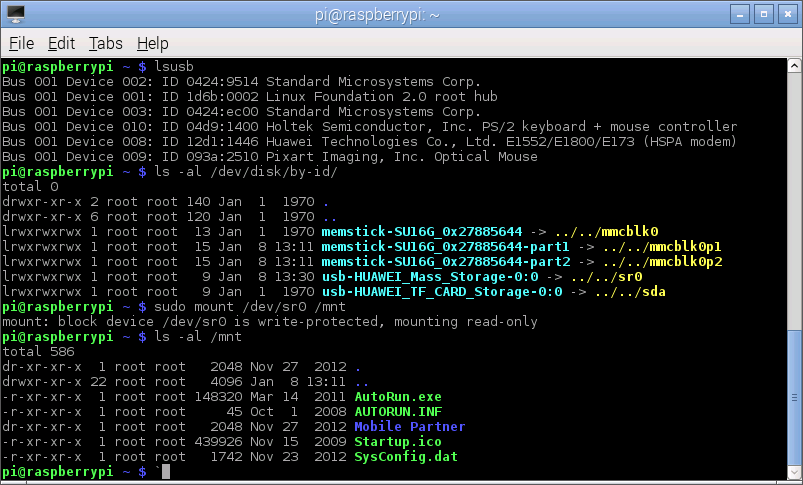803x485 pixels.
Task: Open the Tabs menu
Action: (105, 44)
